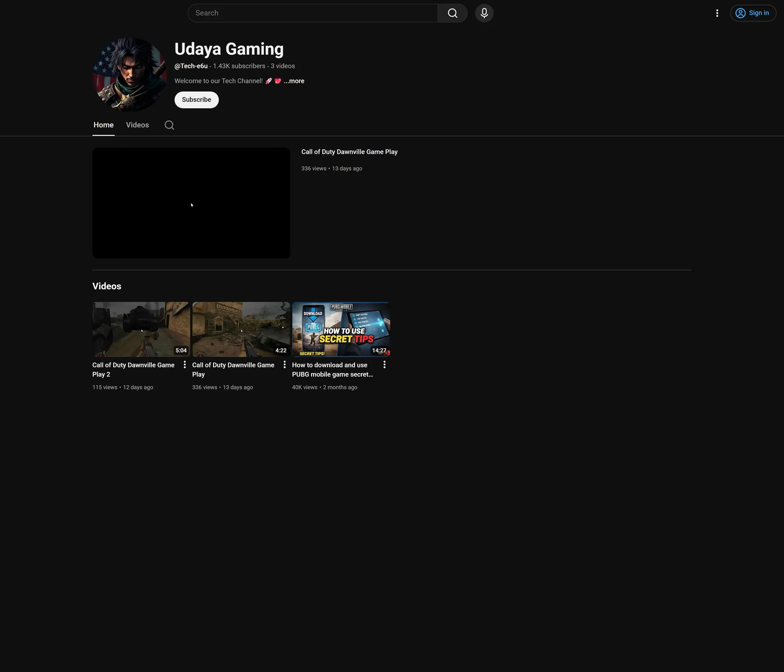Viewport: 784px width, 672px height.
Task: Click '40K views • 2 months ago' text
Action: (x=325, y=387)
